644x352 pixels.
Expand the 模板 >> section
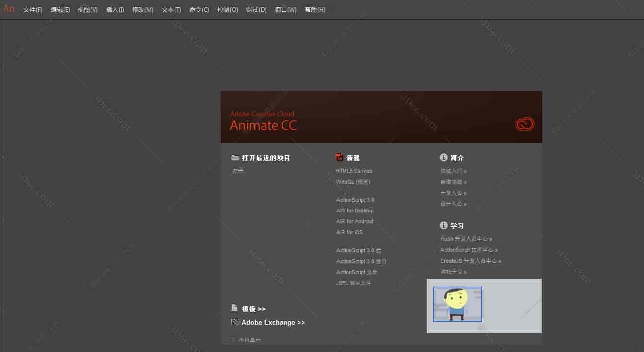(x=254, y=308)
